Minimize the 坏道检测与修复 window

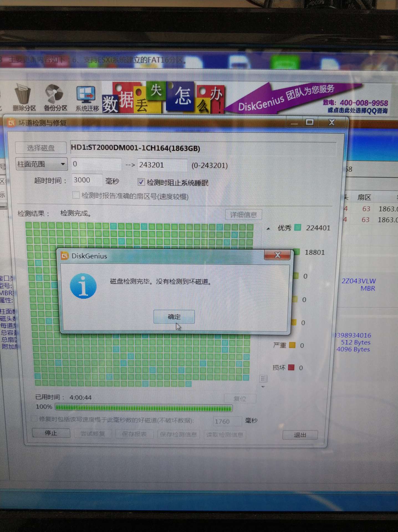coord(294,122)
